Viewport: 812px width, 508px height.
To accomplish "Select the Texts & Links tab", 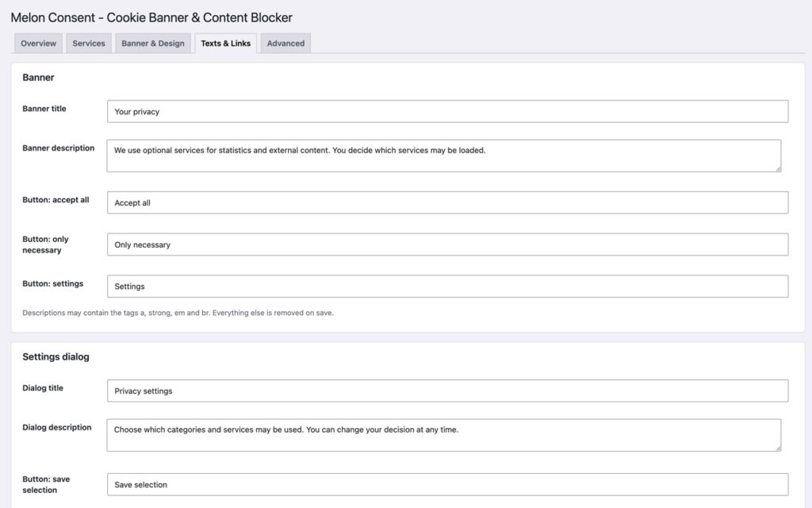I will click(x=226, y=43).
